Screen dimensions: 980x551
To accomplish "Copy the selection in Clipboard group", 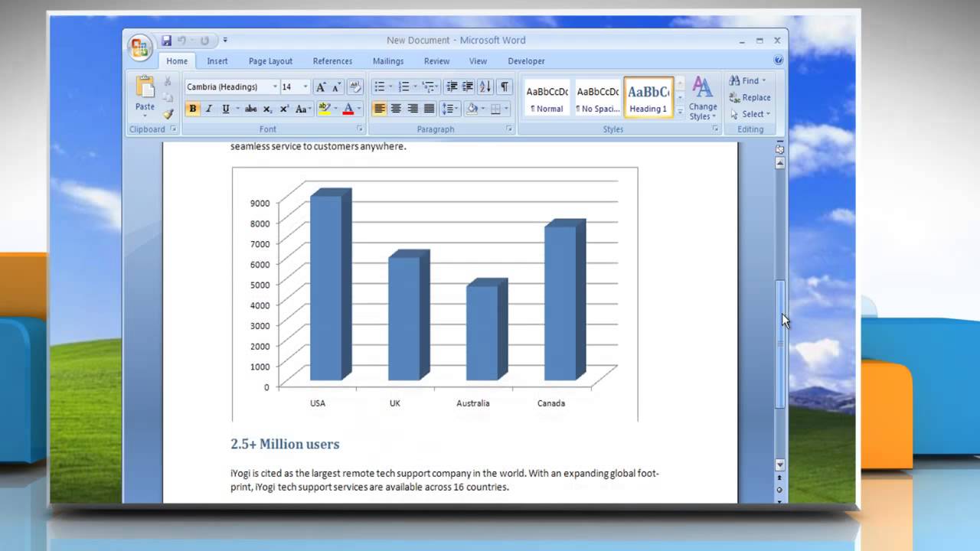I will [168, 97].
